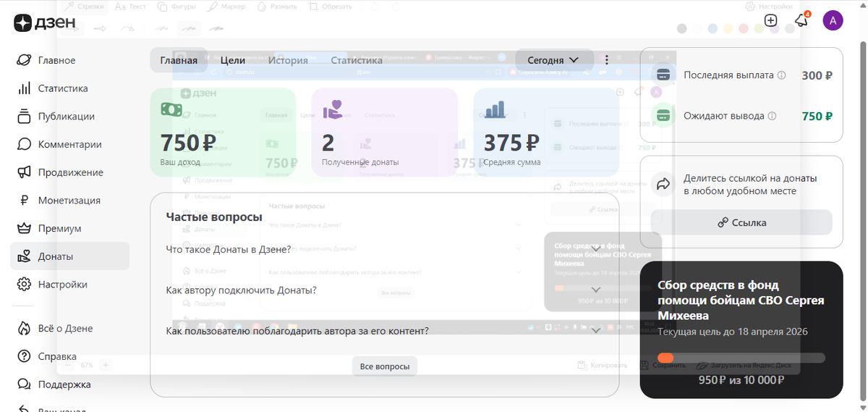Select faded editor Размыть tool
This screenshot has width=868, height=412.
point(278,7)
